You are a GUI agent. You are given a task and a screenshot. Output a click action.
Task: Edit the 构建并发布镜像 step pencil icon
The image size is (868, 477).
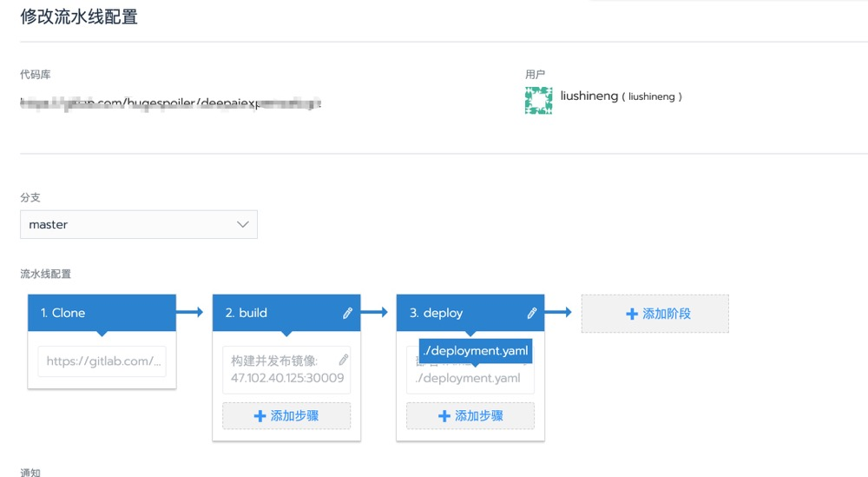(343, 360)
